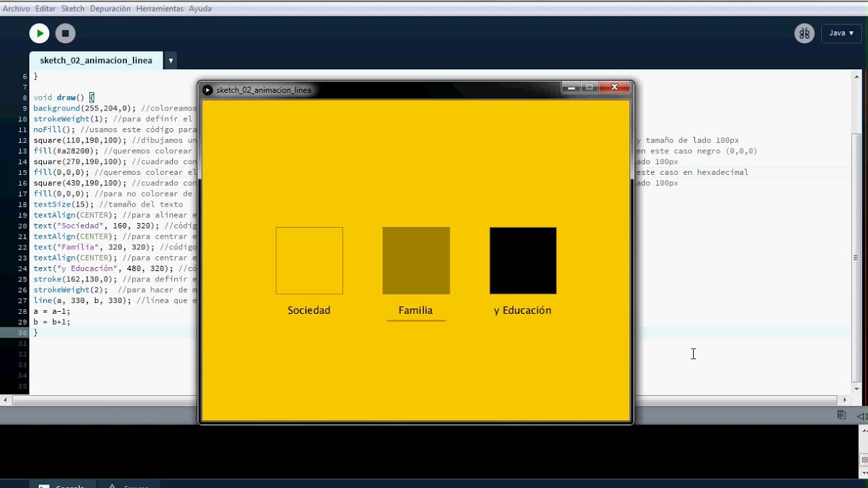Screen dimensions: 868x488
Task: Click the black square above y Educación
Action: pos(523,261)
